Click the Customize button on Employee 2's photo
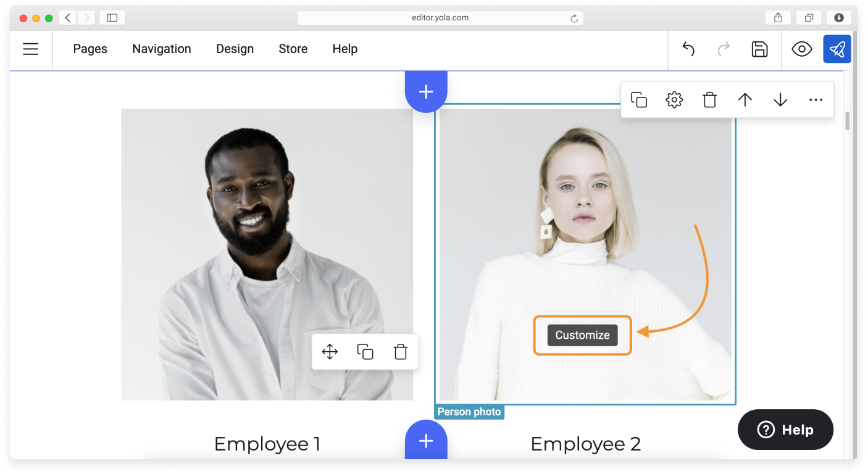 tap(582, 335)
